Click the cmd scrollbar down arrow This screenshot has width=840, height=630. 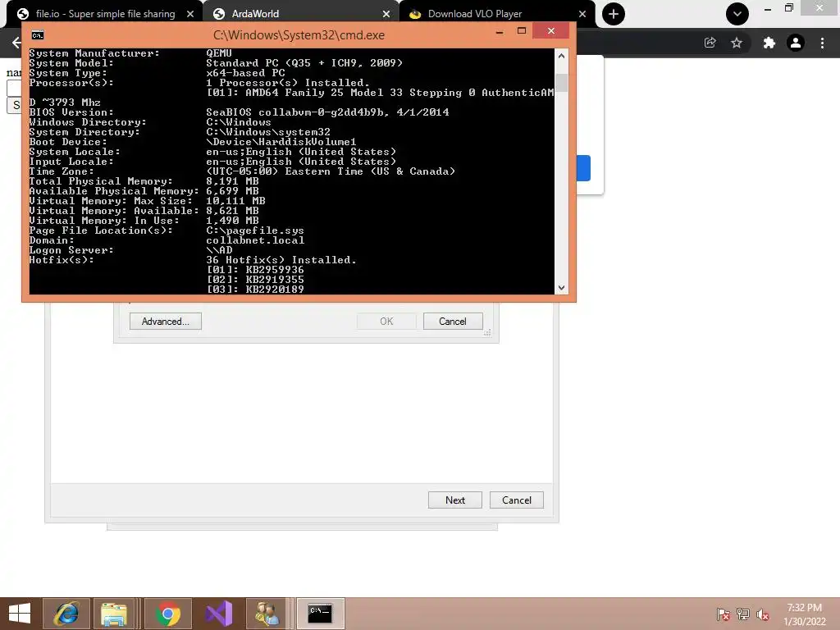click(561, 288)
